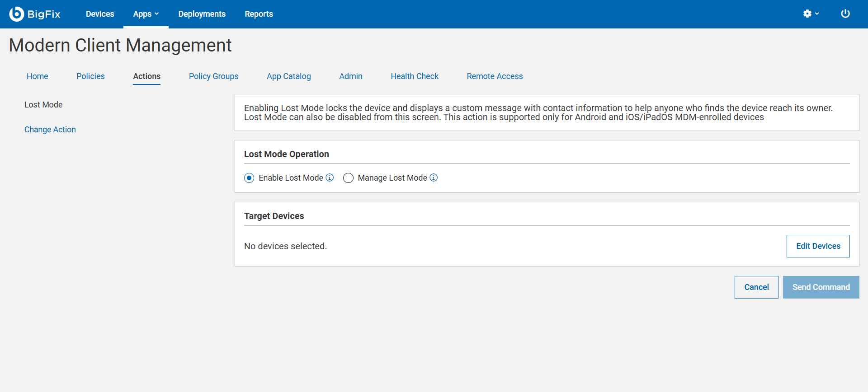Select the Manage Lost Mode radio button
868x392 pixels.
coord(348,178)
